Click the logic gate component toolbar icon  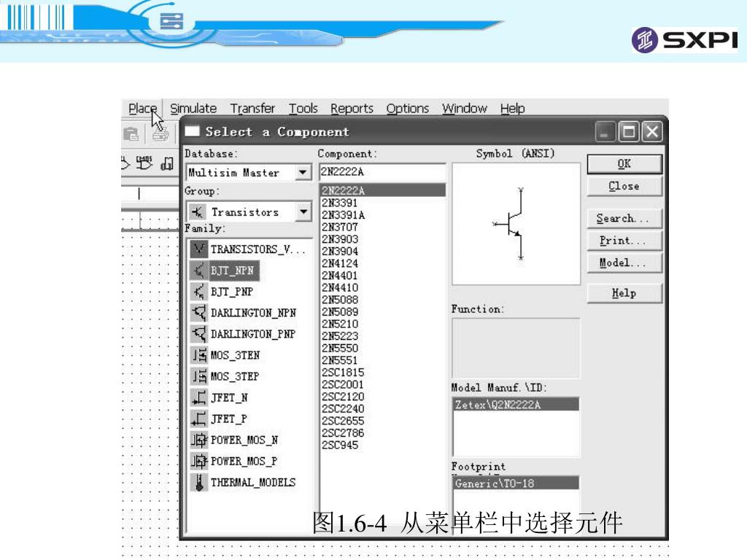coord(144,163)
